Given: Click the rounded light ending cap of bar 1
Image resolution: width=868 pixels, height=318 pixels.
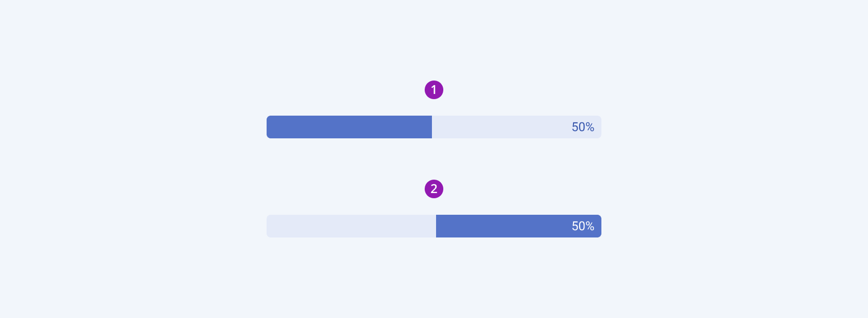Looking at the screenshot, I should point(599,127).
